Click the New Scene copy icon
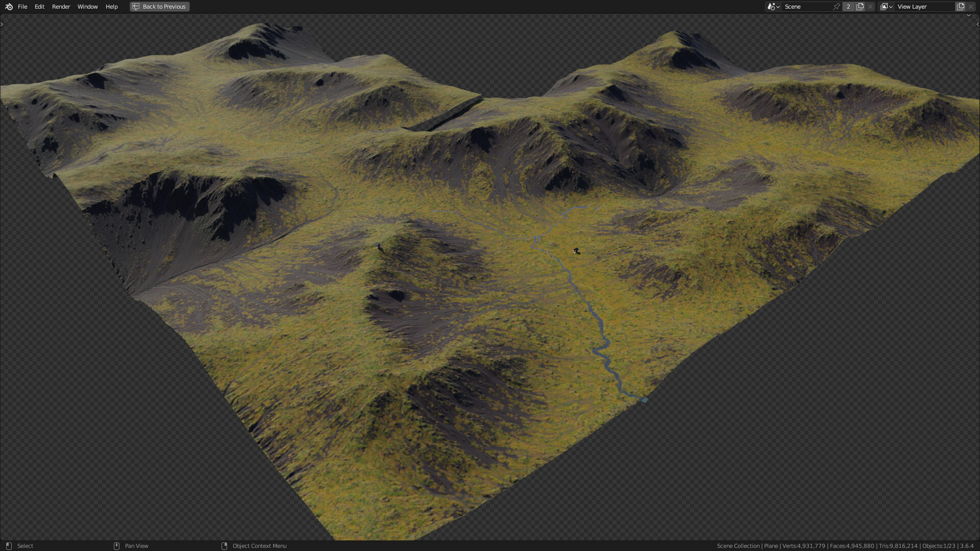 tap(860, 7)
